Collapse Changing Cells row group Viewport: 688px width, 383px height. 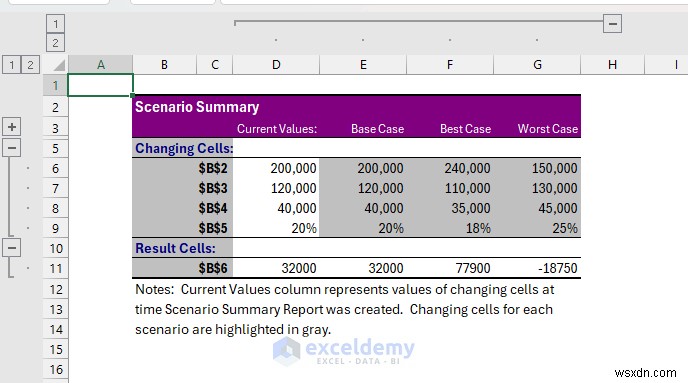pos(12,148)
